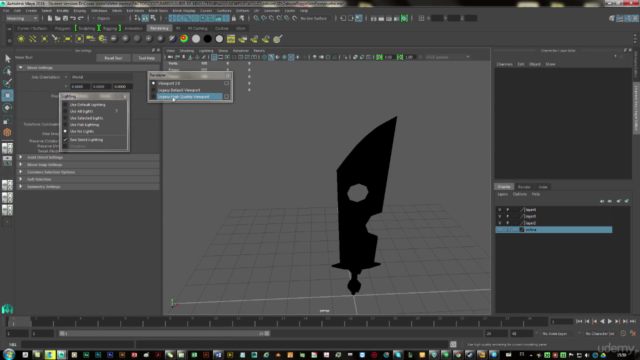
Task: Enable Use Default Lighting
Action: click(x=87, y=105)
